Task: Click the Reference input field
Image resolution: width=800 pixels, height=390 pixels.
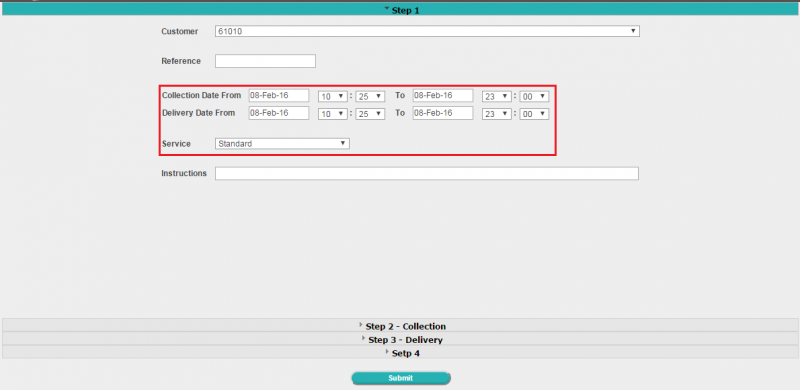Action: pyautogui.click(x=265, y=61)
